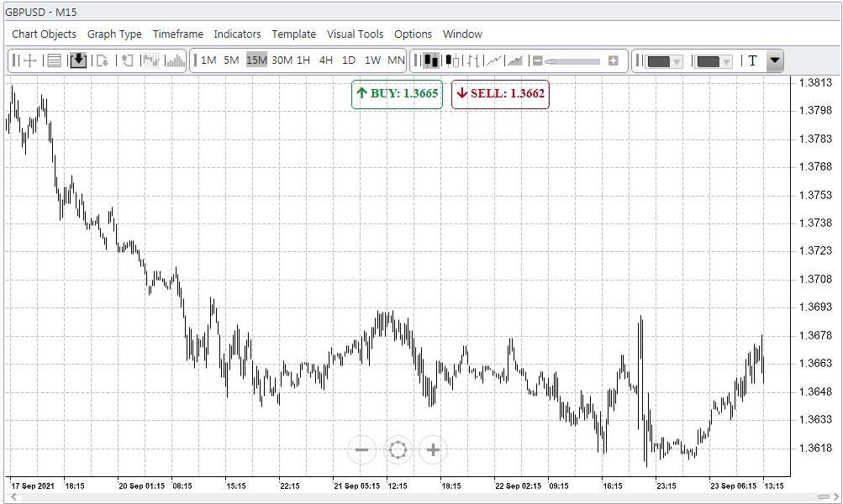Viewport: 843px width, 504px height.
Task: Click the greyed bar chart pattern icon
Action: 151,60
